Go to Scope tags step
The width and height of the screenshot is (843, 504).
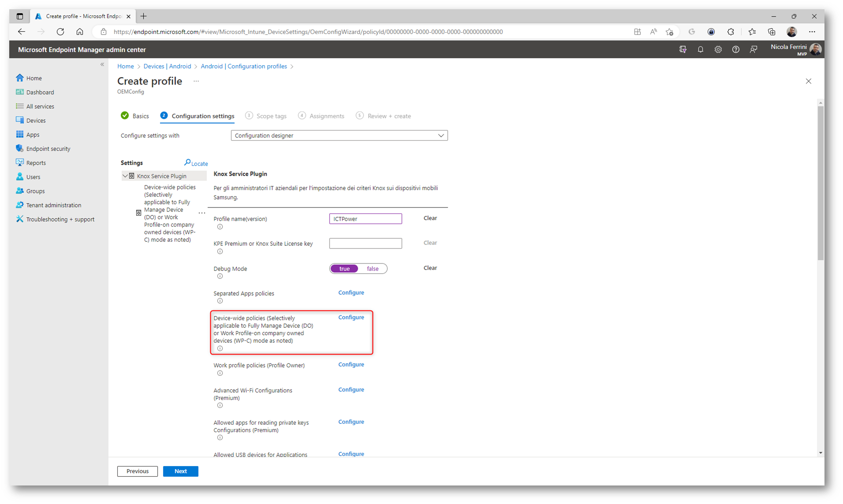(x=266, y=116)
